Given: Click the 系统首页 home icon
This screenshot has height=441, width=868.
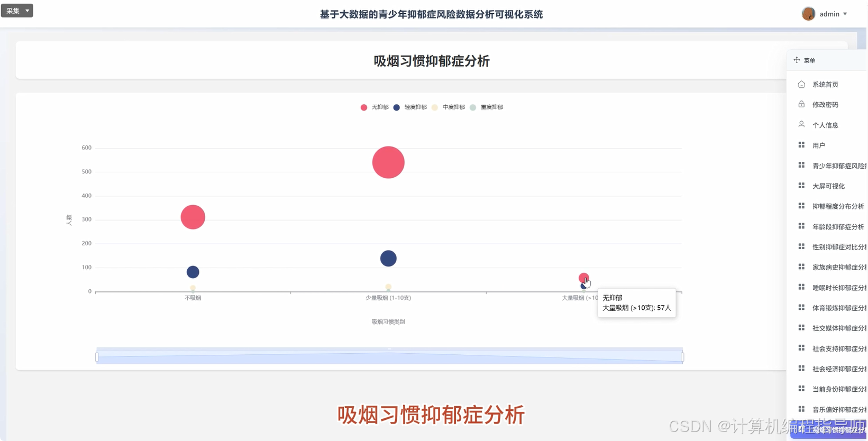Looking at the screenshot, I should tap(801, 84).
